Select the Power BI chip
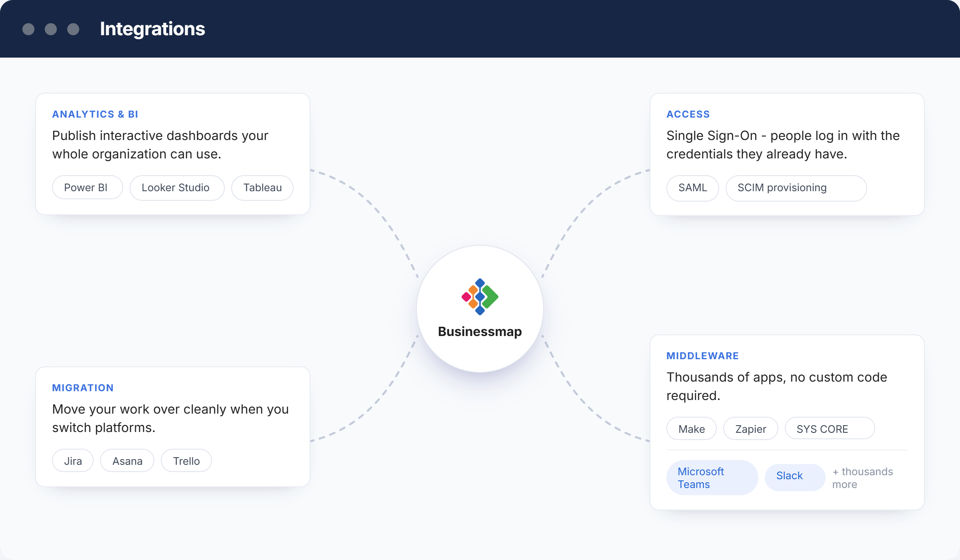The image size is (960, 560). point(88,188)
